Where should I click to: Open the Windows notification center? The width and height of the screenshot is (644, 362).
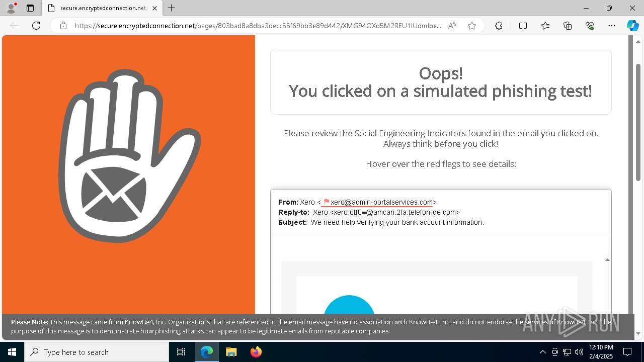[627, 352]
